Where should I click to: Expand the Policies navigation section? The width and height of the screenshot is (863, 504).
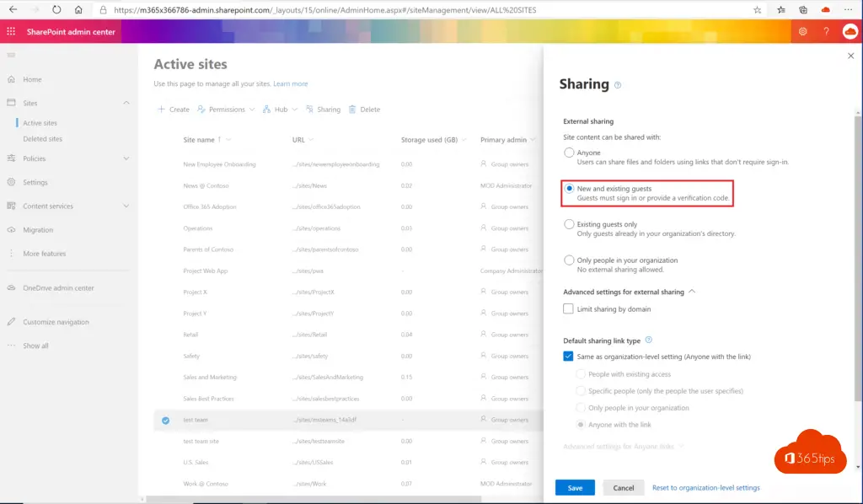pos(126,158)
